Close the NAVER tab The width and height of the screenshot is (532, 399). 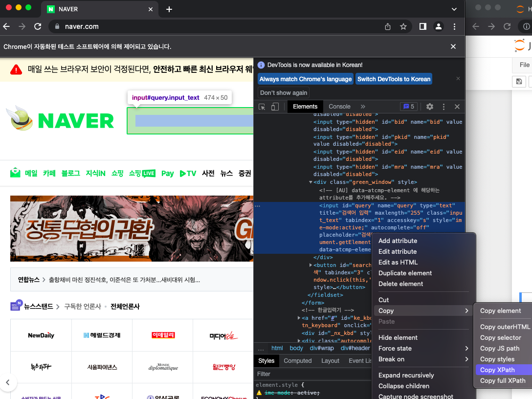(x=151, y=9)
